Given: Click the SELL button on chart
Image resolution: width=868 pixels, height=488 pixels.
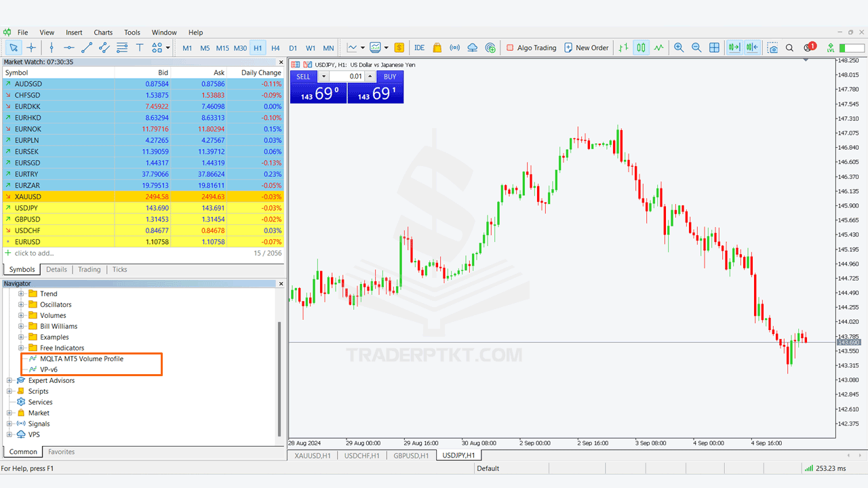Looking at the screenshot, I should coord(303,77).
